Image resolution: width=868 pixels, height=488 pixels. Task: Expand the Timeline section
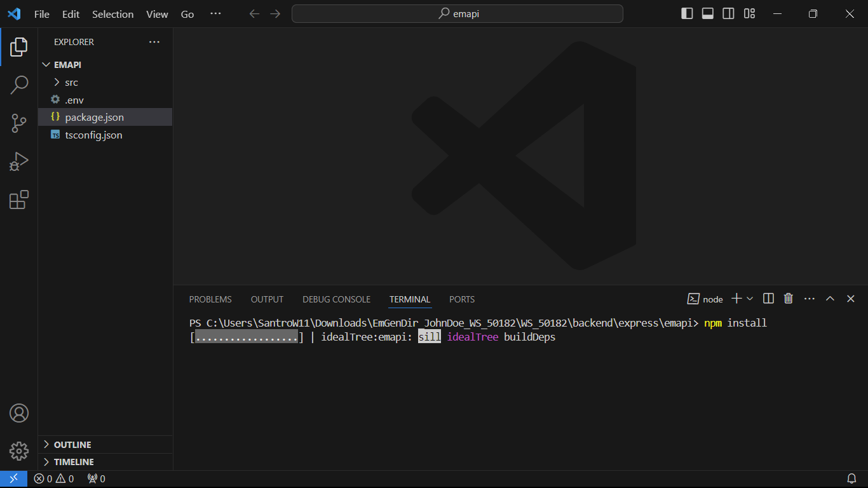[105, 462]
